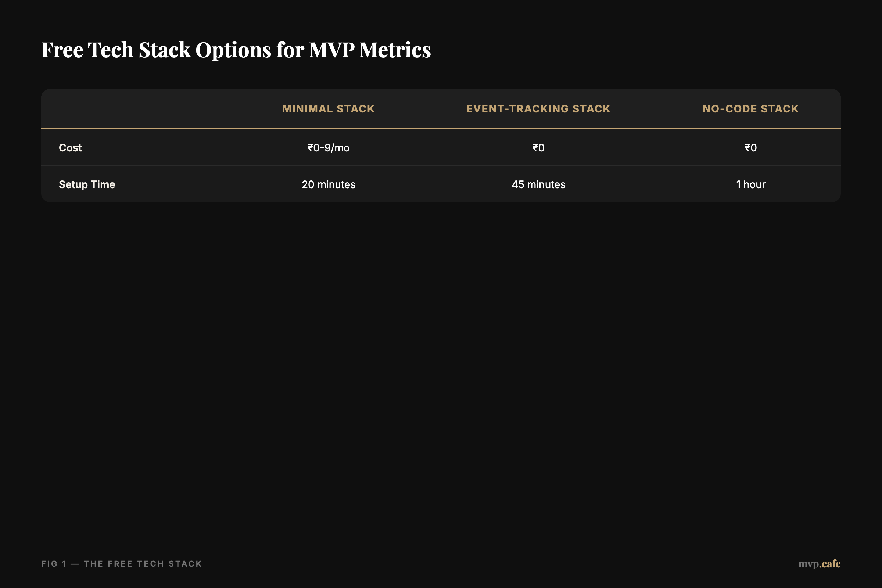The image size is (882, 588).
Task: Click the Setup Time row of the table
Action: pyautogui.click(x=441, y=184)
